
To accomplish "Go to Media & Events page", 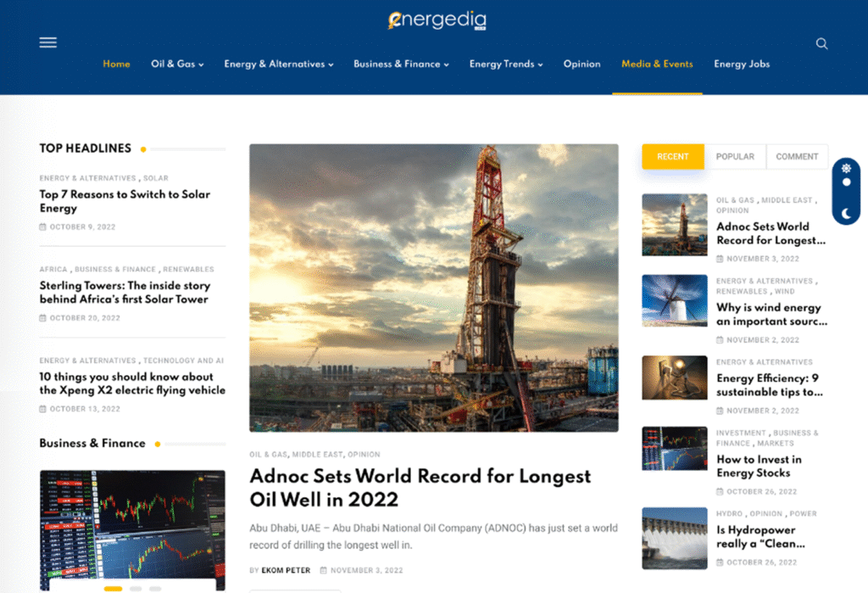I will 657,64.
